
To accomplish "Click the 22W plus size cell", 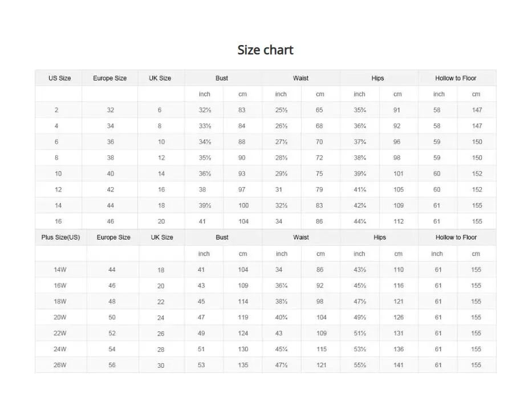I will 60,334.
